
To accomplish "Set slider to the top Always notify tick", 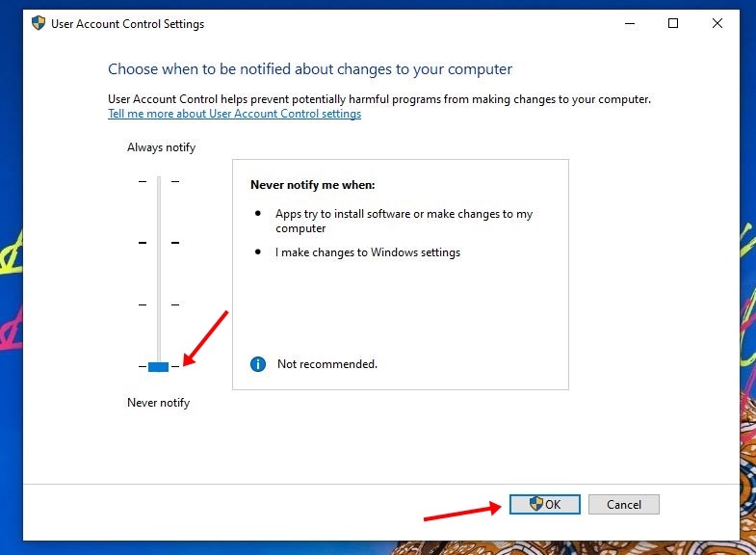I will tap(159, 181).
